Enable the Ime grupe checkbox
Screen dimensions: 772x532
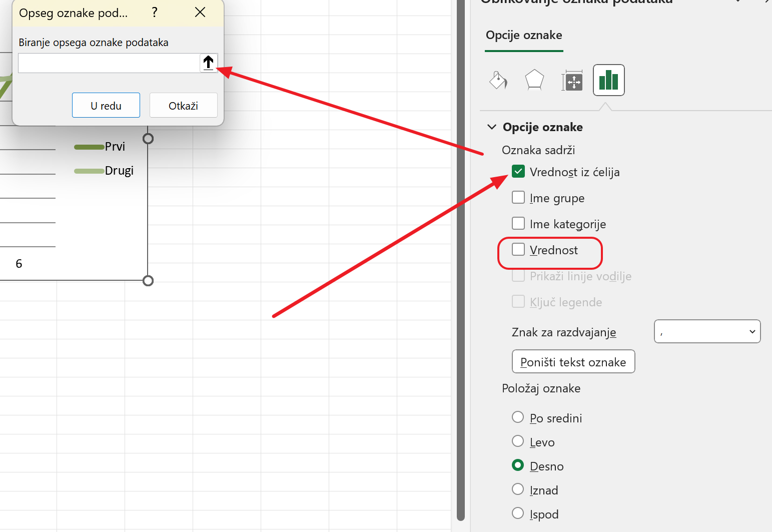coord(518,198)
